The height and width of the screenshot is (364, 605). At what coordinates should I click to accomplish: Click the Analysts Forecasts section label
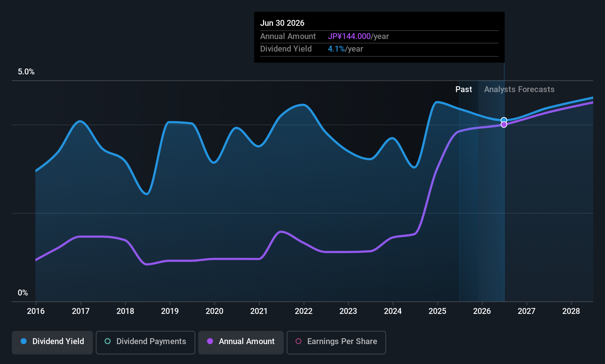(x=519, y=89)
